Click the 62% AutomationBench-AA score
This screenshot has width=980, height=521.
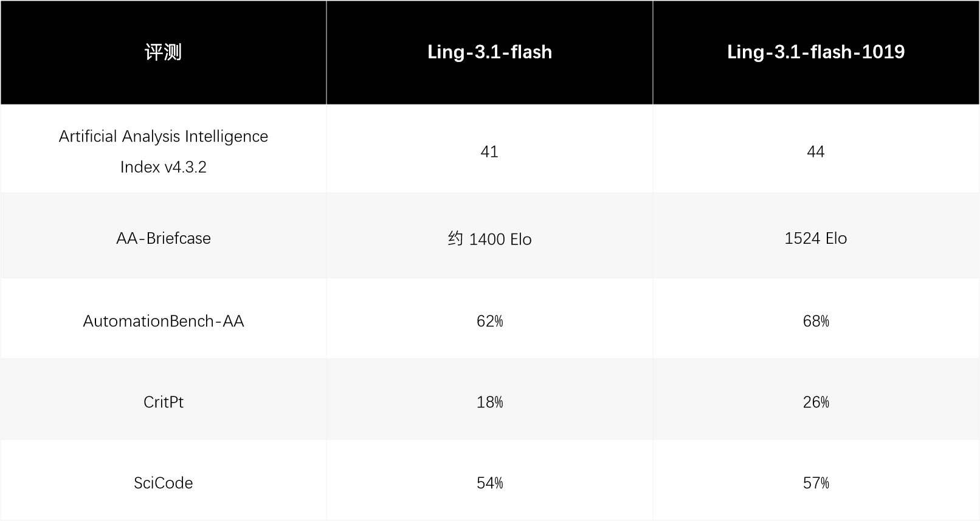pyautogui.click(x=489, y=321)
